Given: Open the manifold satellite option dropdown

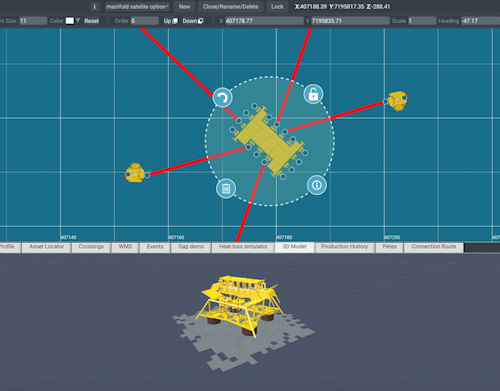Looking at the screenshot, I should [137, 7].
